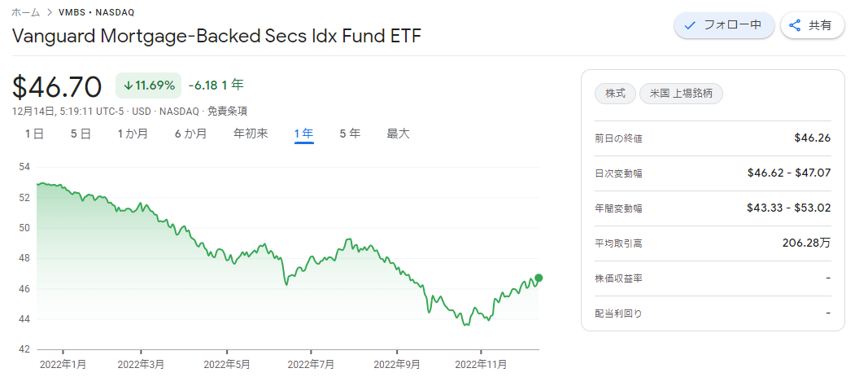Click the chart line near June 2022 dip

point(286,284)
